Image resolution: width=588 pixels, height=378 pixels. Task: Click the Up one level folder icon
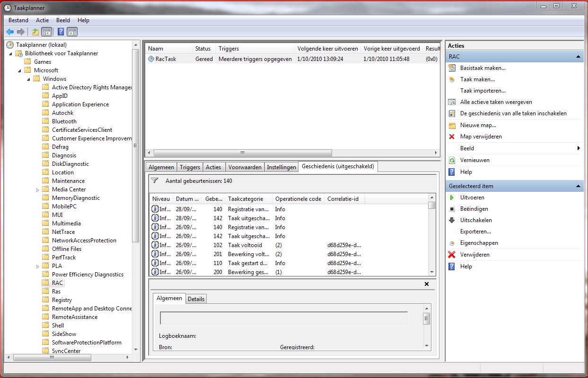click(x=35, y=32)
